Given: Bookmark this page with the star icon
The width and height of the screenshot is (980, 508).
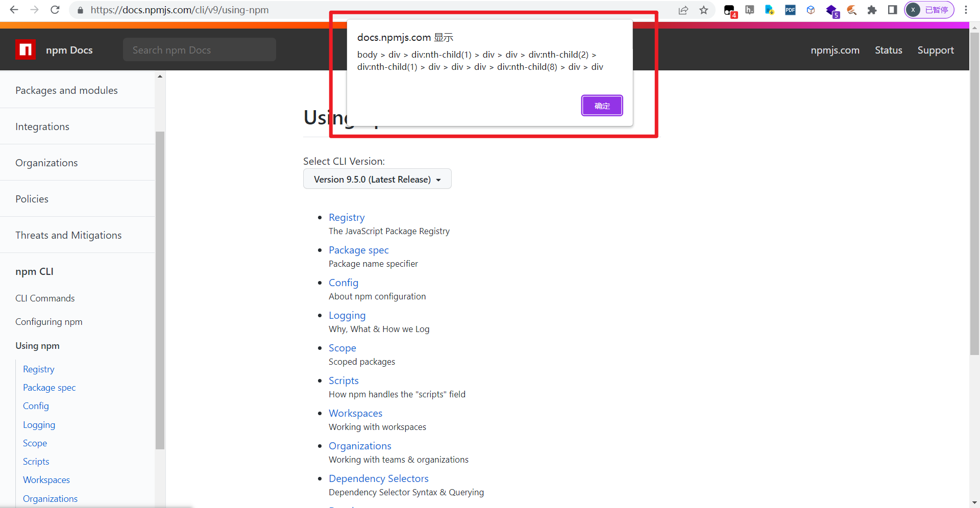Looking at the screenshot, I should 704,10.
